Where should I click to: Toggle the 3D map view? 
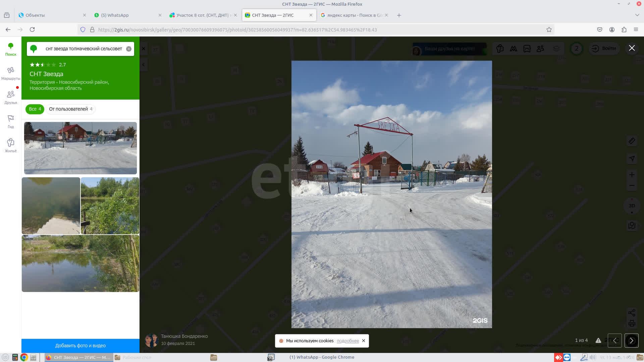coord(632,206)
